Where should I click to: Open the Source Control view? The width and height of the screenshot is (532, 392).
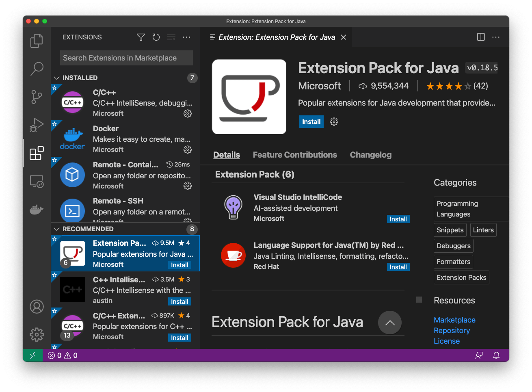click(37, 97)
